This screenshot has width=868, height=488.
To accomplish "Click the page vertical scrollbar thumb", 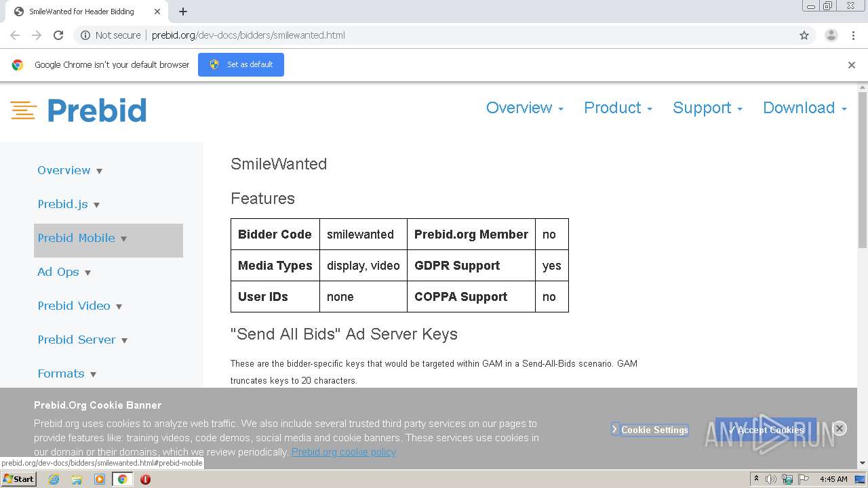I will 863,169.
